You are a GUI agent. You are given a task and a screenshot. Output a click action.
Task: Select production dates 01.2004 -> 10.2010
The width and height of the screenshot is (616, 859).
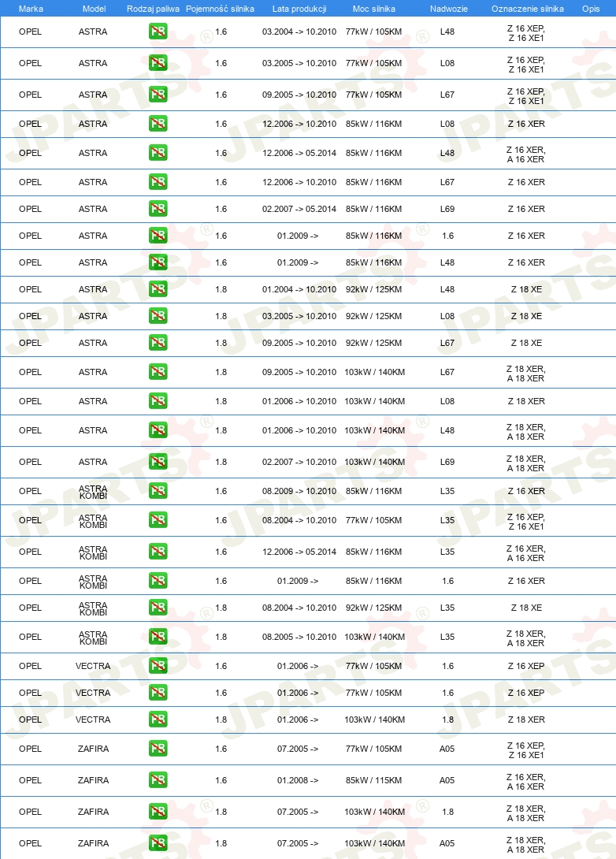(x=299, y=289)
